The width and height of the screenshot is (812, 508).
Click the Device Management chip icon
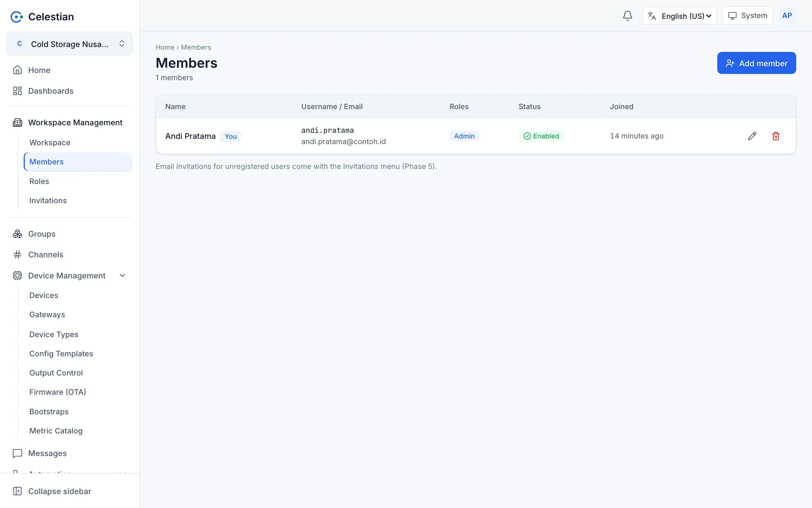pyautogui.click(x=17, y=275)
